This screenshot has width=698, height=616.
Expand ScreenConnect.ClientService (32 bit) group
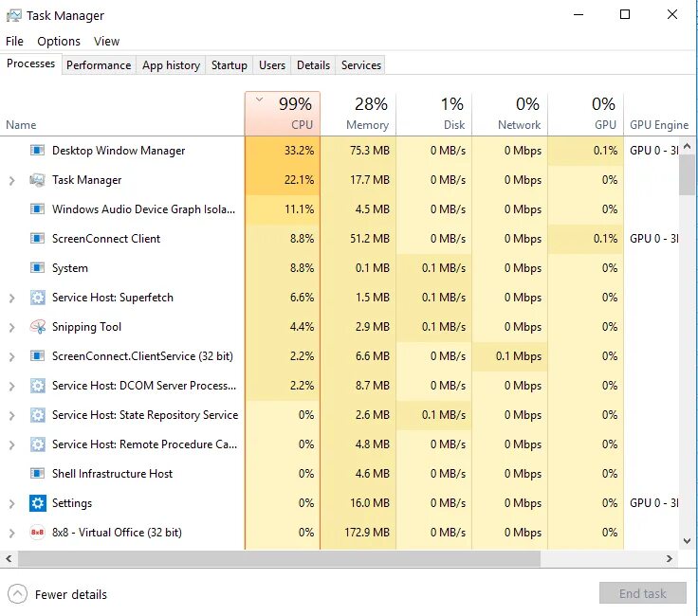click(12, 356)
